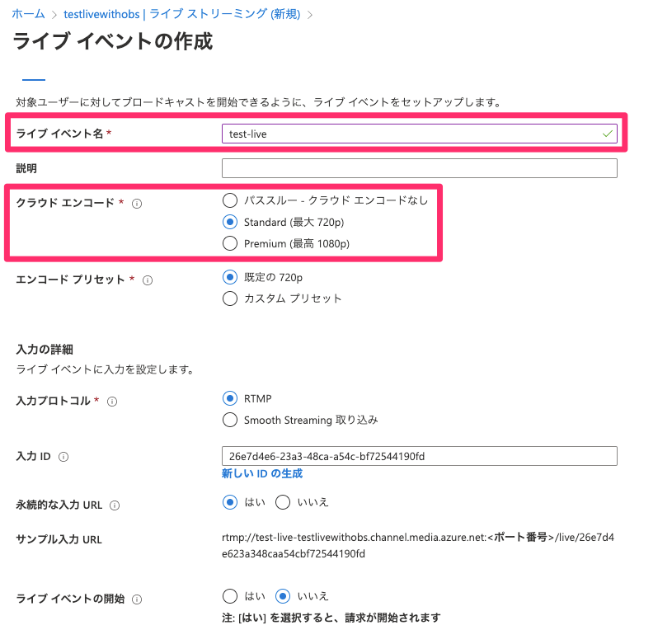The width and height of the screenshot is (672, 644).
Task: Click the 入力の詳細 section heading
Action: point(45,350)
